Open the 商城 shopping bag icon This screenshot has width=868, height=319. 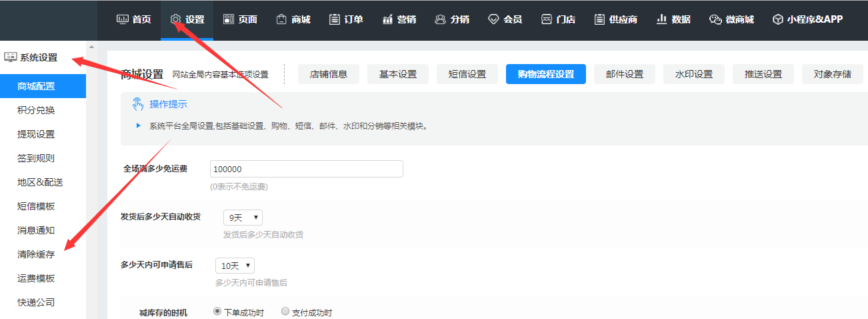point(282,19)
